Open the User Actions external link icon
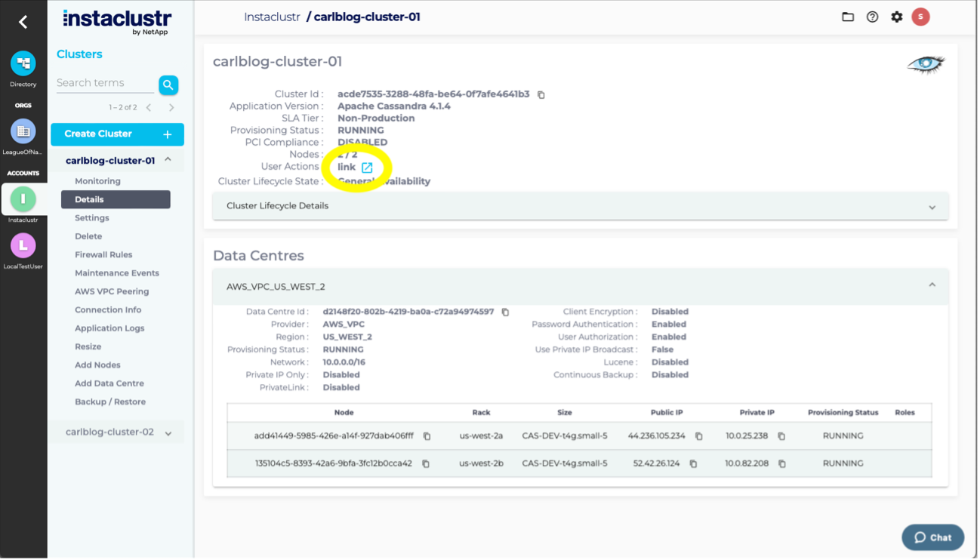Image resolution: width=980 pixels, height=560 pixels. (367, 168)
